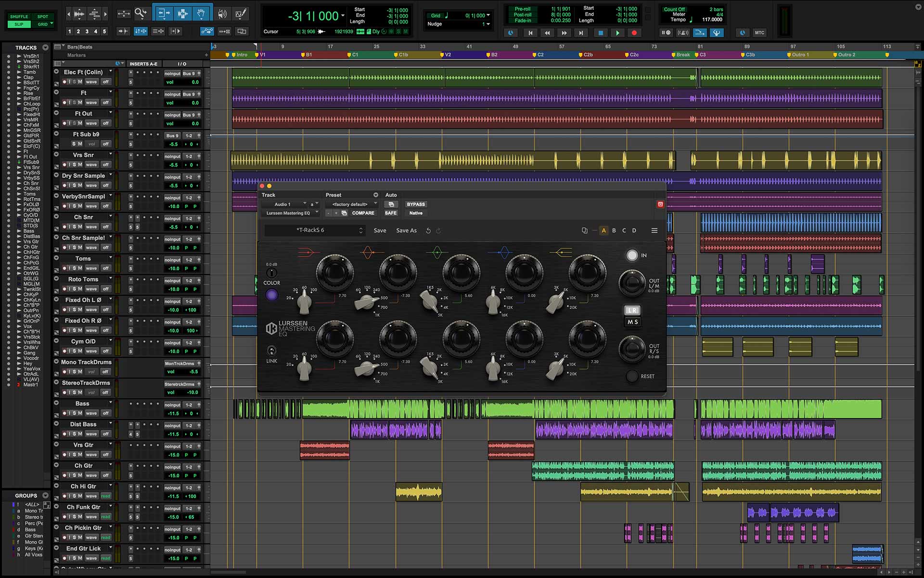Activate the Grabber tool
Viewport: 924px width, 578px height.
coord(201,13)
